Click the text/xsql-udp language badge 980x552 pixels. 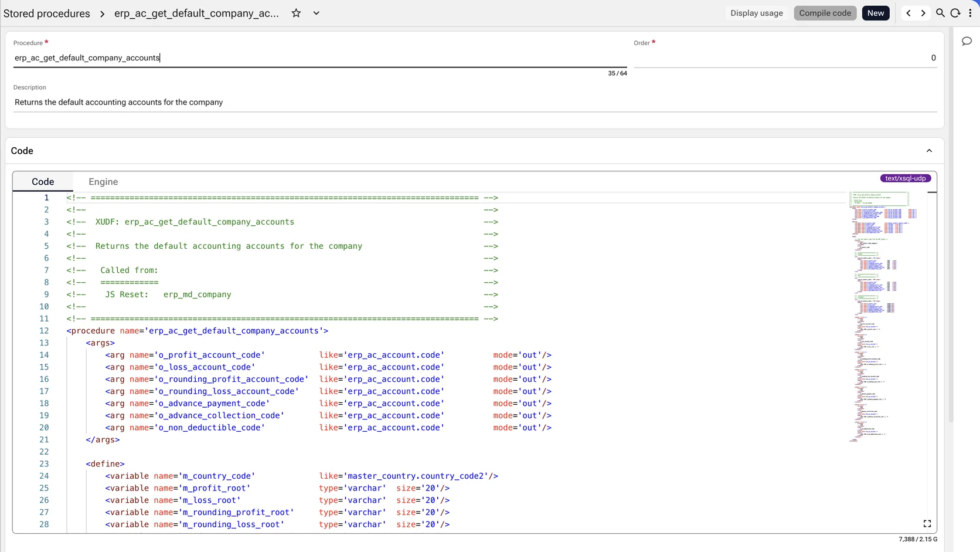pyautogui.click(x=906, y=178)
